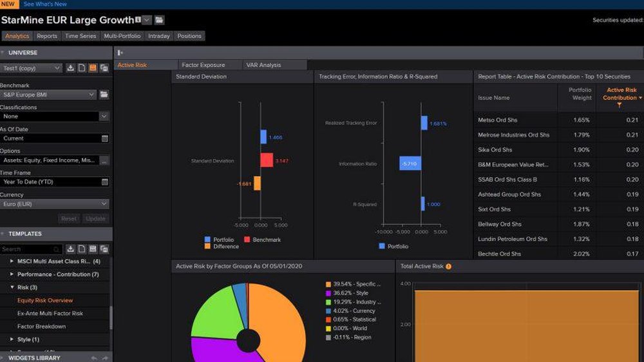Open the Benchmark folder browse icon

click(x=104, y=95)
